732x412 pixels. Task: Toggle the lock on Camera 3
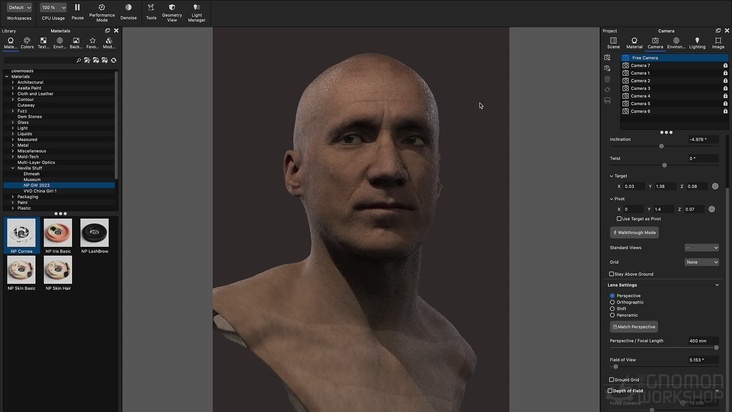(x=725, y=89)
